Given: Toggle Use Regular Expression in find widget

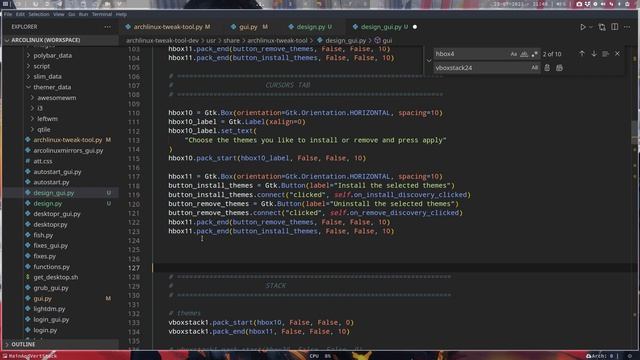Looking at the screenshot, I should (x=534, y=54).
